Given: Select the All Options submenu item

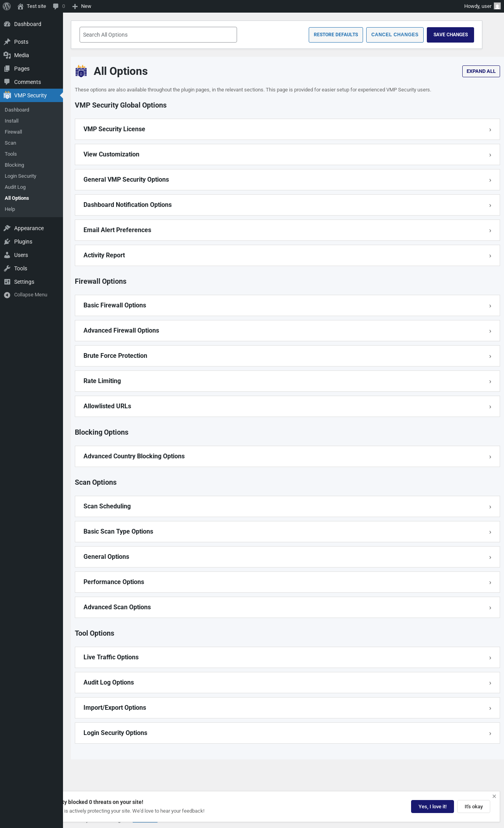Looking at the screenshot, I should tap(31, 198).
